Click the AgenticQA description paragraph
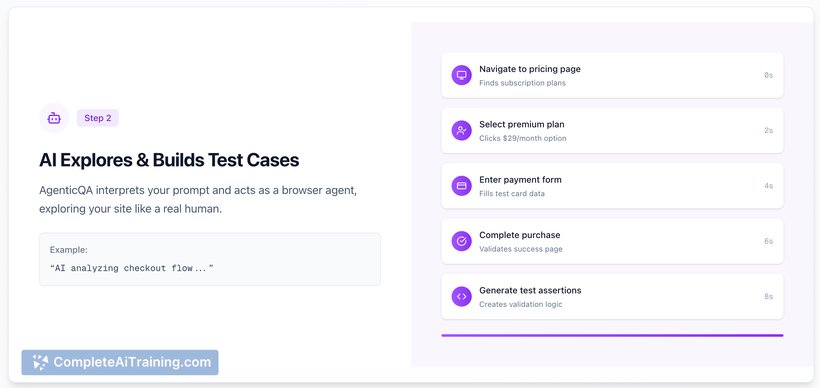This screenshot has width=820, height=388. click(198, 200)
